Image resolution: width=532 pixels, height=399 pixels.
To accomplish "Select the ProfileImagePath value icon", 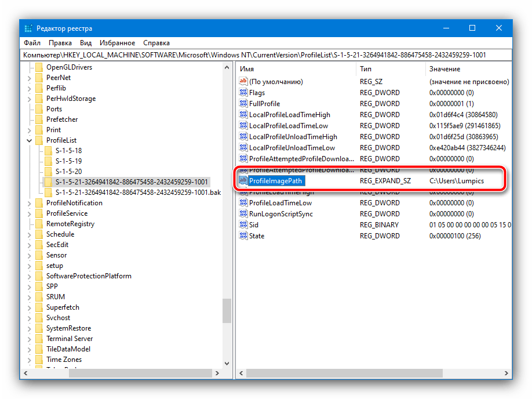I will (243, 181).
